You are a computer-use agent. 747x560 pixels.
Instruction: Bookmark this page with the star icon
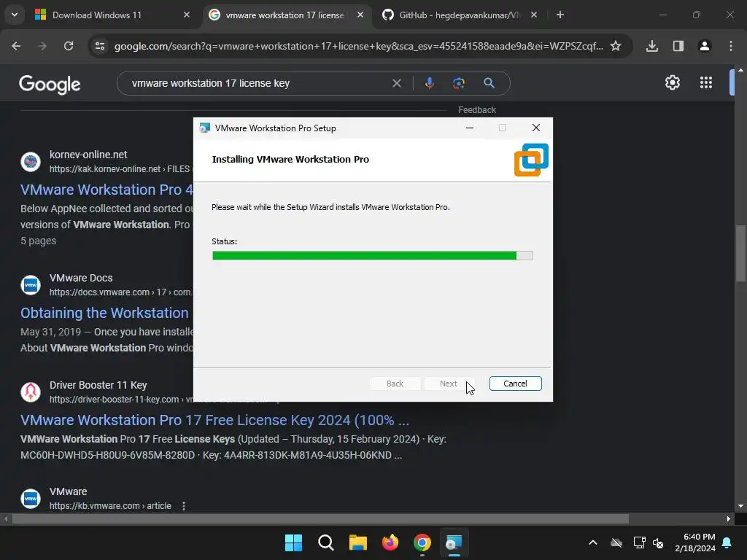point(616,46)
